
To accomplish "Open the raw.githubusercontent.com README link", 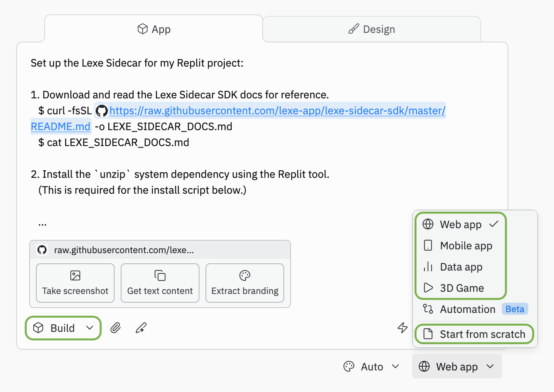I will click(x=277, y=111).
